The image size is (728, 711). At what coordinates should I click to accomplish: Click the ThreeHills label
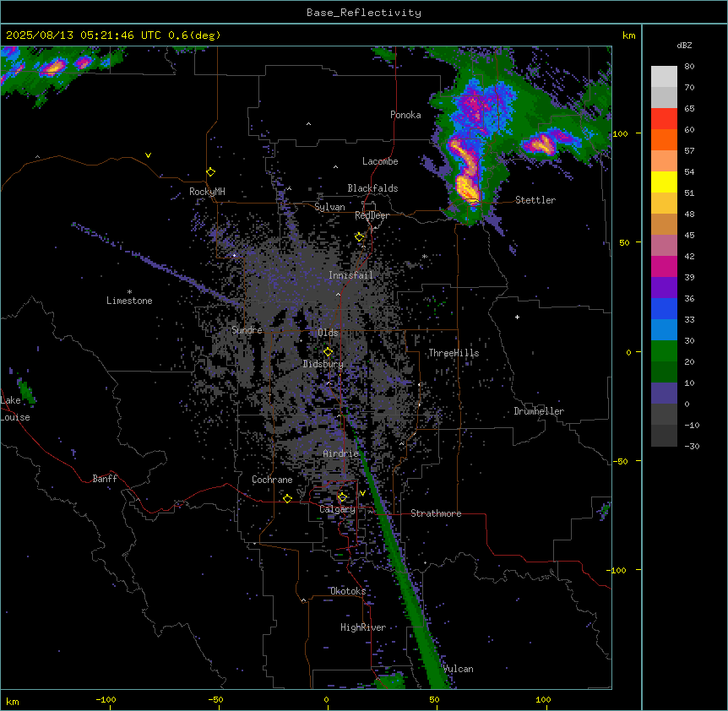tap(454, 353)
